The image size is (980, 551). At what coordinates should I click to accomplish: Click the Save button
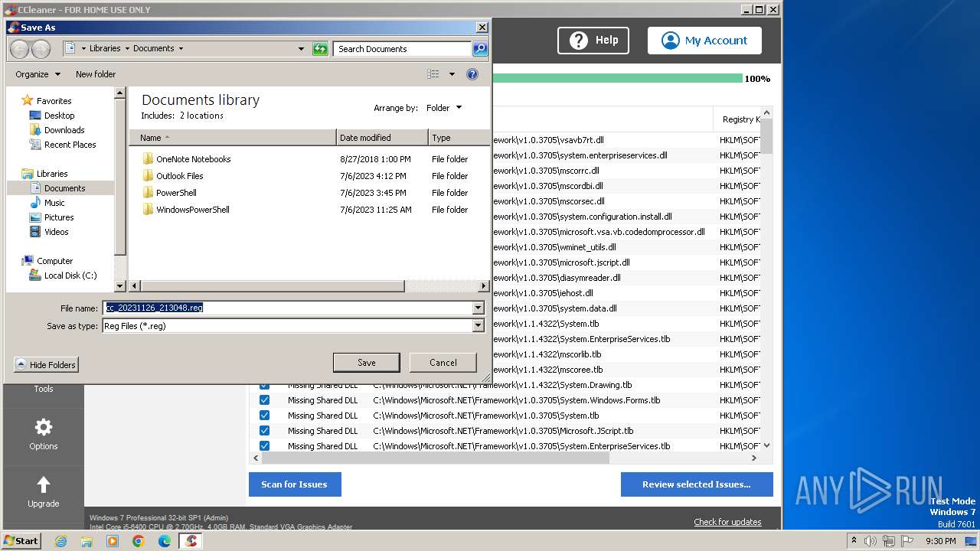coord(367,363)
